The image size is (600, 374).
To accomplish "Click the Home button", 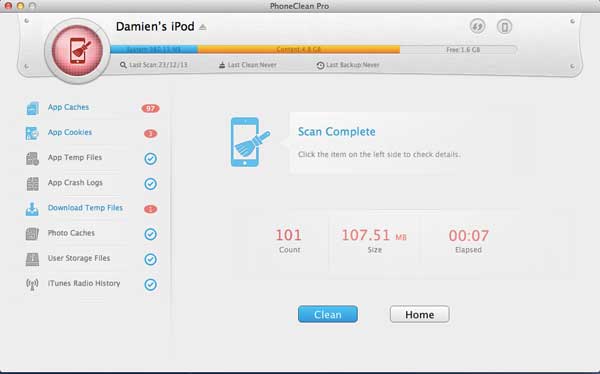I will [x=419, y=314].
